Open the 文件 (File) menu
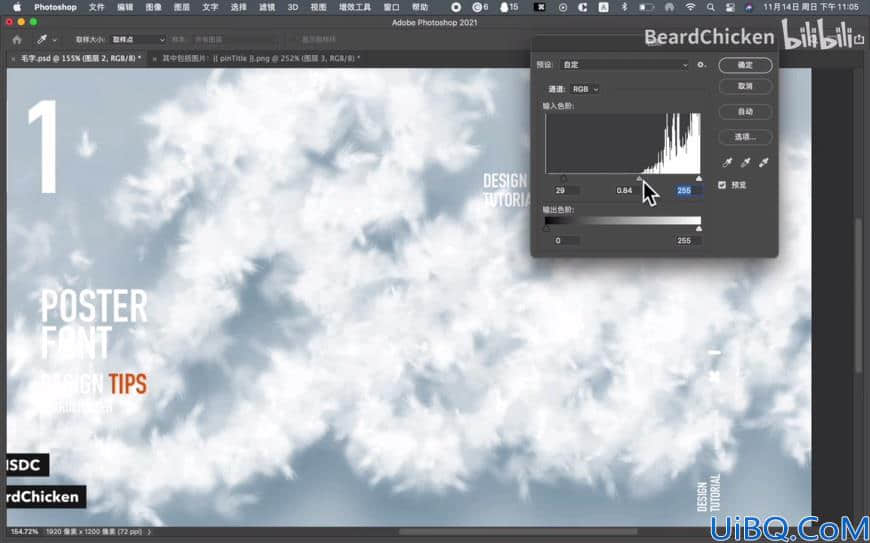Screen dimensions: 870x543 (x=96, y=7)
